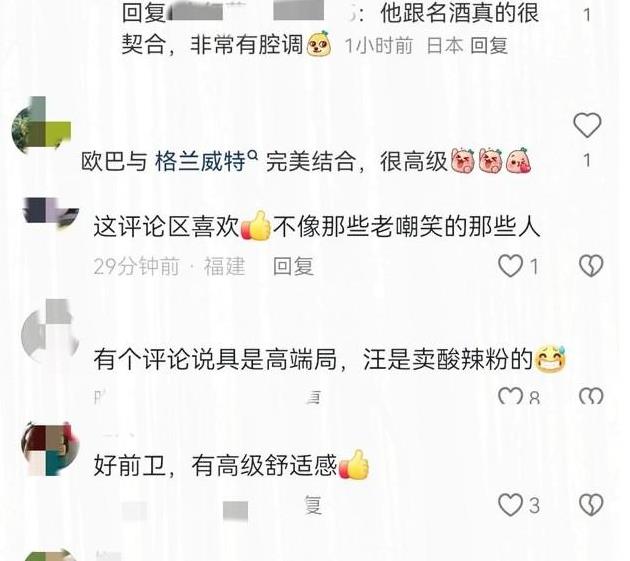Like the 高端局 酸辣粉 comment
Image resolution: width=630 pixels, height=561 pixels.
pyautogui.click(x=510, y=396)
